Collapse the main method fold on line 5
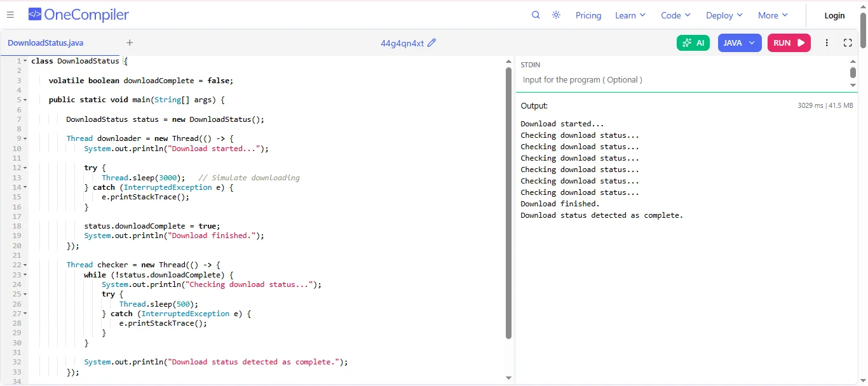The height and width of the screenshot is (386, 868). (25, 100)
